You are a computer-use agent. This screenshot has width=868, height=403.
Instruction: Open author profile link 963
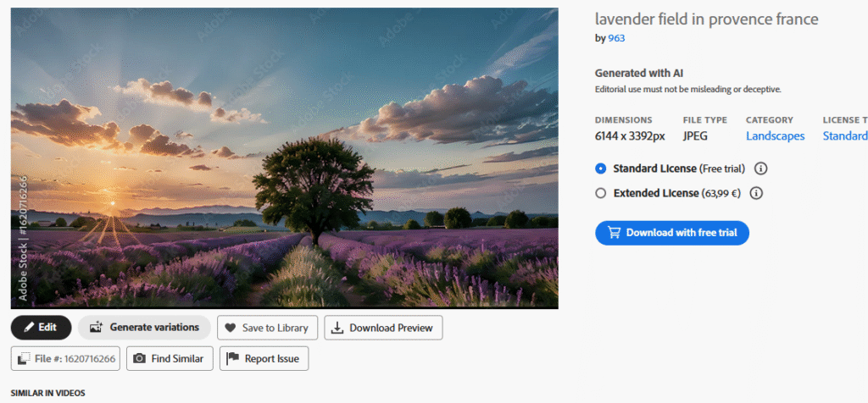(x=616, y=38)
